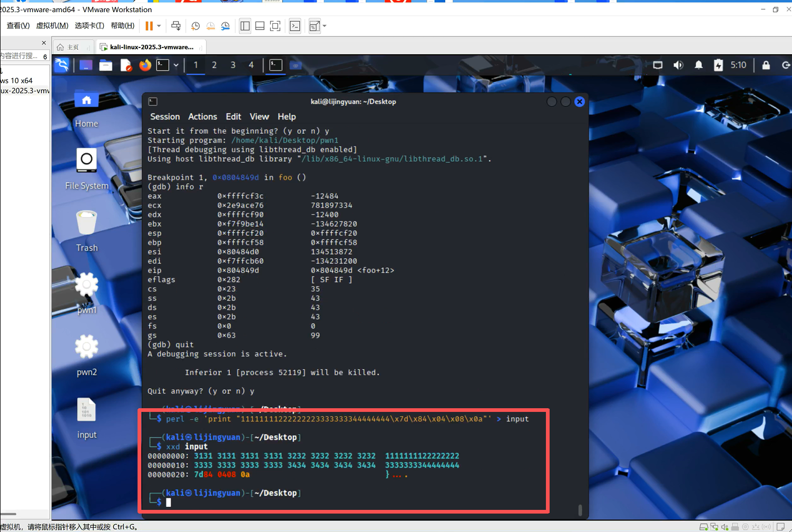Viewport: 792px width, 532px height.
Task: Expand the stretch display dropdown arrow
Action: click(x=325, y=26)
